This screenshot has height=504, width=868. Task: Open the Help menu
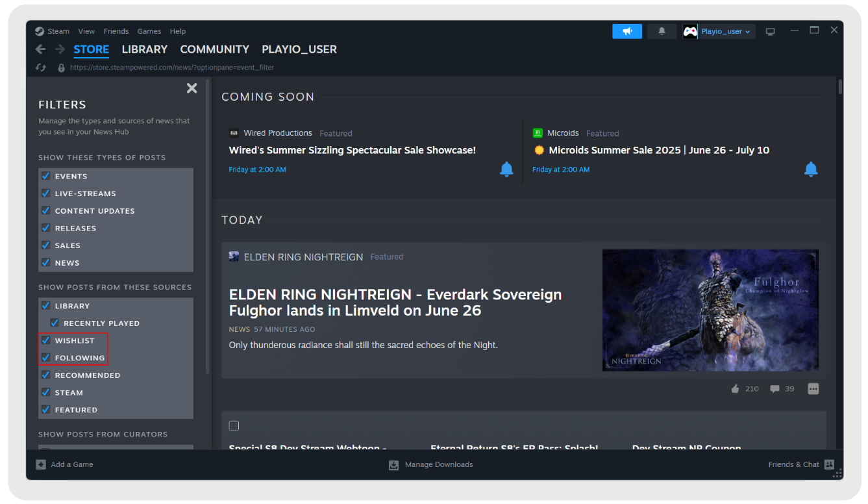pyautogui.click(x=178, y=31)
